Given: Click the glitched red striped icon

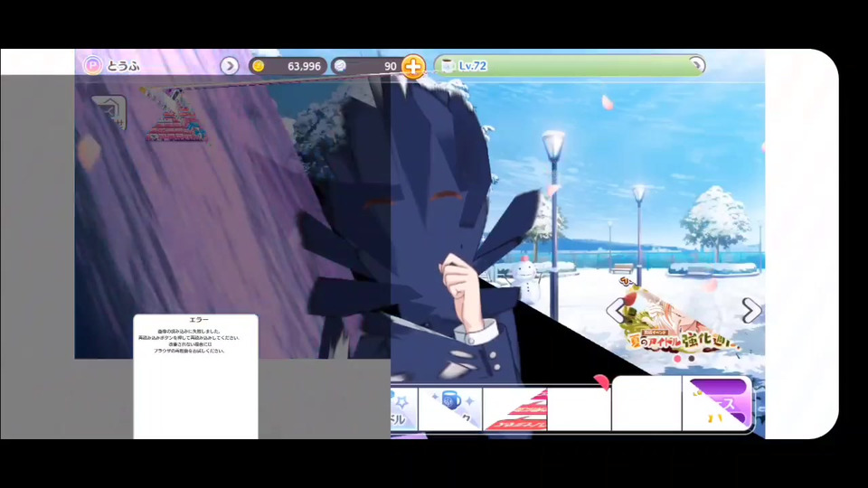Looking at the screenshot, I should [175, 115].
